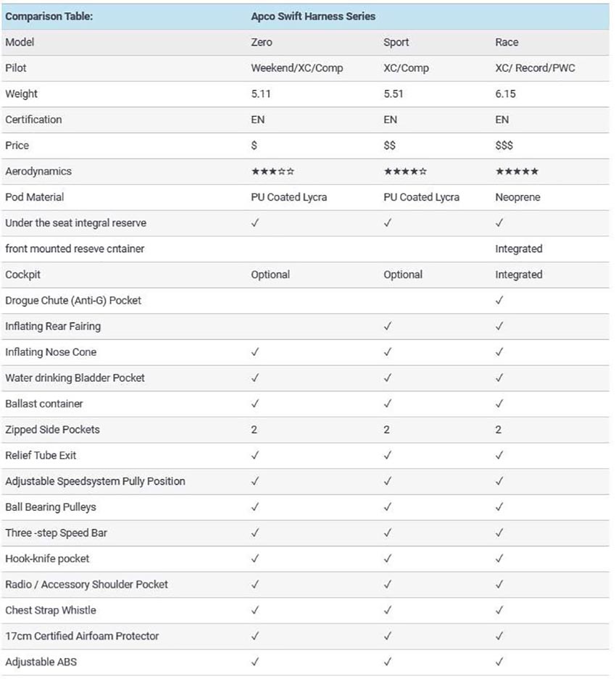Screen dimensions: 616x679
Task: Click Race checkmark for Drogue Chute Pocket
Action: coord(499,300)
